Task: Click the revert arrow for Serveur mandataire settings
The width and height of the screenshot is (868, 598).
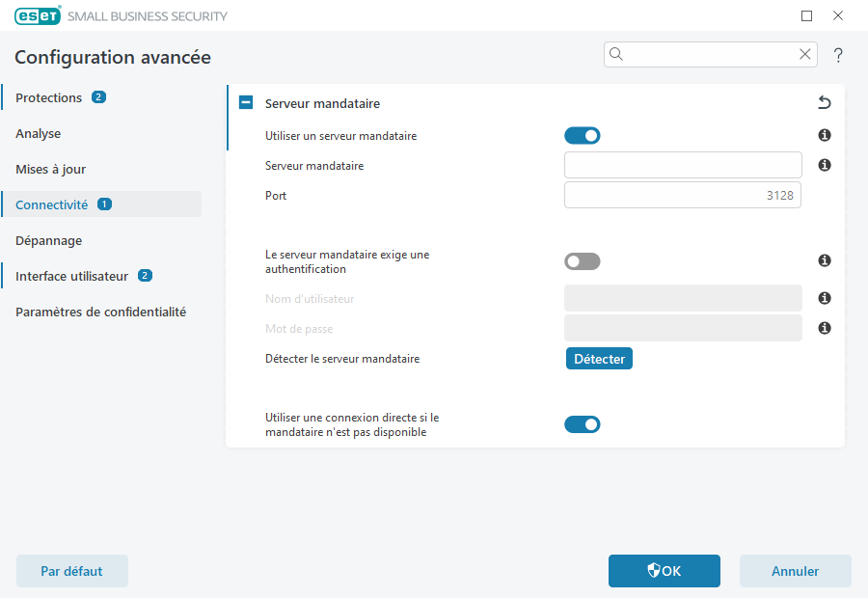Action: click(824, 102)
